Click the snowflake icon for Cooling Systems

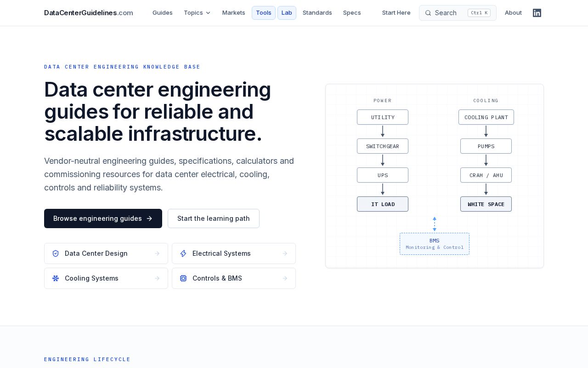point(56,278)
